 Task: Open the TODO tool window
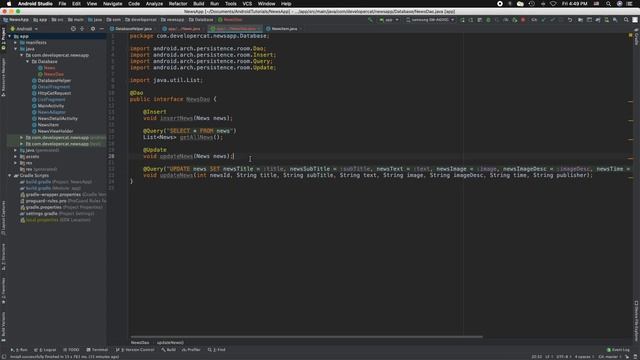pyautogui.click(x=71, y=350)
